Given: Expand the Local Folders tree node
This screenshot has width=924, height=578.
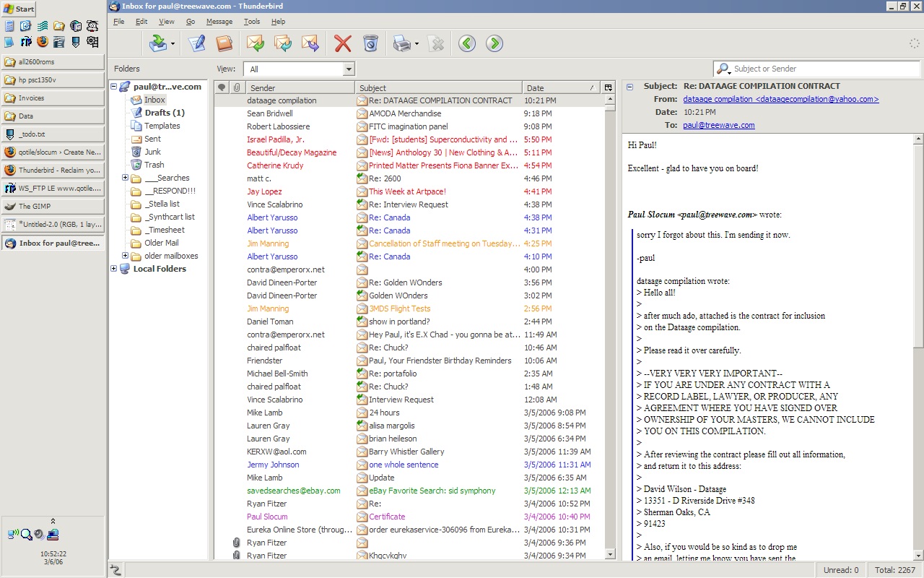Looking at the screenshot, I should click(x=113, y=269).
